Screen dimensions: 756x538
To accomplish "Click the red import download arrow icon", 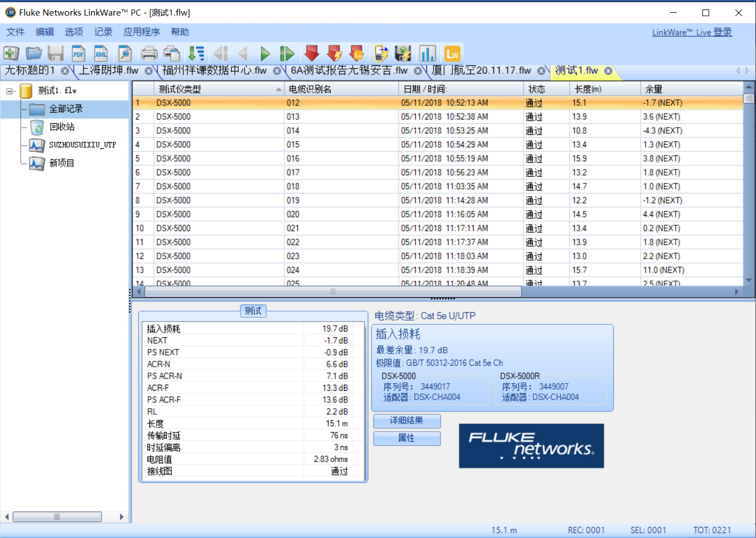I will [312, 54].
